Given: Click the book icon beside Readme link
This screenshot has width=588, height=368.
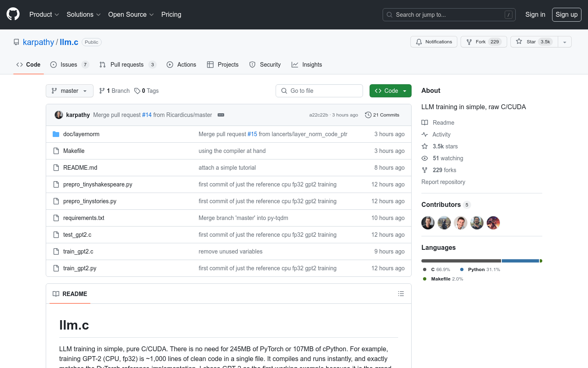Looking at the screenshot, I should point(425,123).
